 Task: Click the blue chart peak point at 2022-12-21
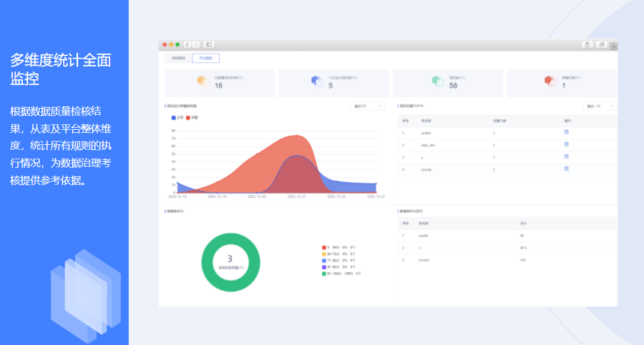[x=296, y=156]
